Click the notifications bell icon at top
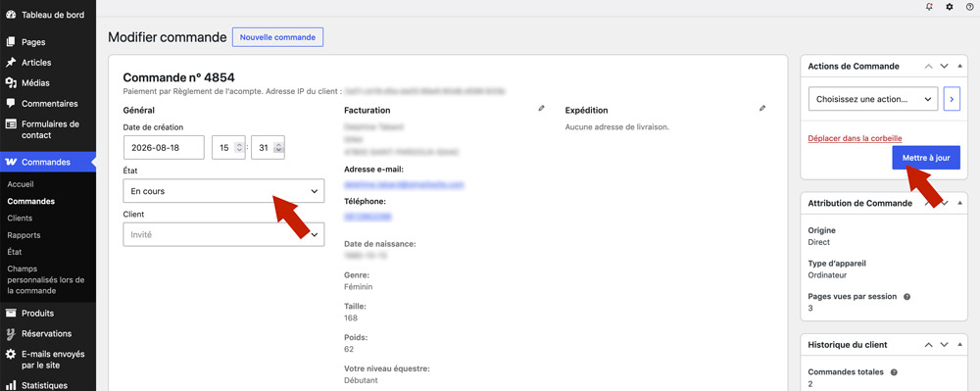 (929, 7)
